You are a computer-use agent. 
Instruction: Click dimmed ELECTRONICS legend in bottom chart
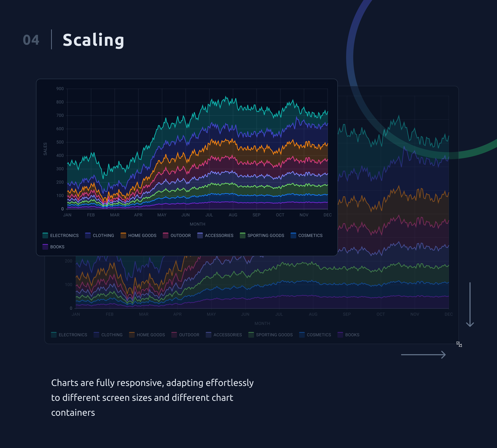pyautogui.click(x=69, y=335)
